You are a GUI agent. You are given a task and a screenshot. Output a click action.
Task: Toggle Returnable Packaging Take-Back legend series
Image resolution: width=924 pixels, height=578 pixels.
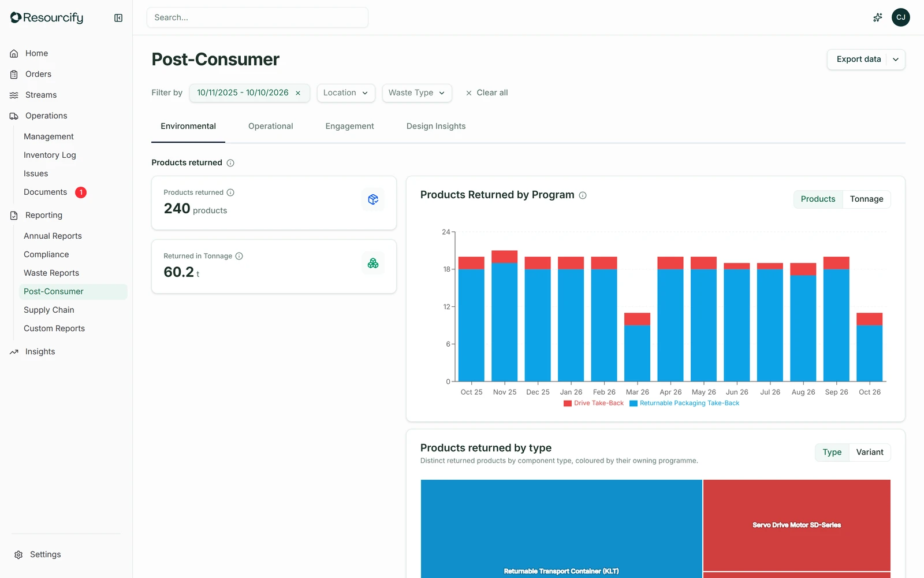coord(684,403)
